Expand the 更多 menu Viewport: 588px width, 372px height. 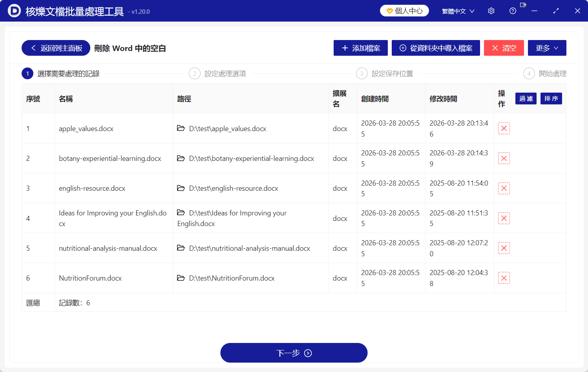pyautogui.click(x=547, y=48)
